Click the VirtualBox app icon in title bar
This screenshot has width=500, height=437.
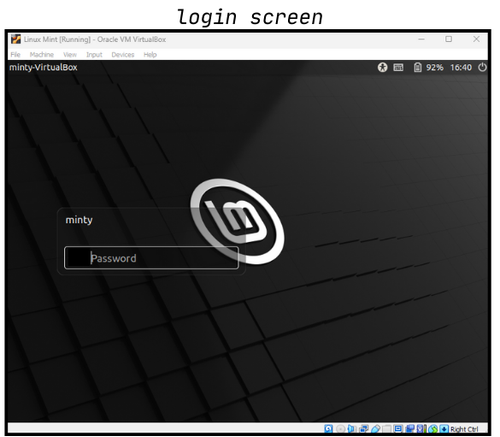[15, 39]
